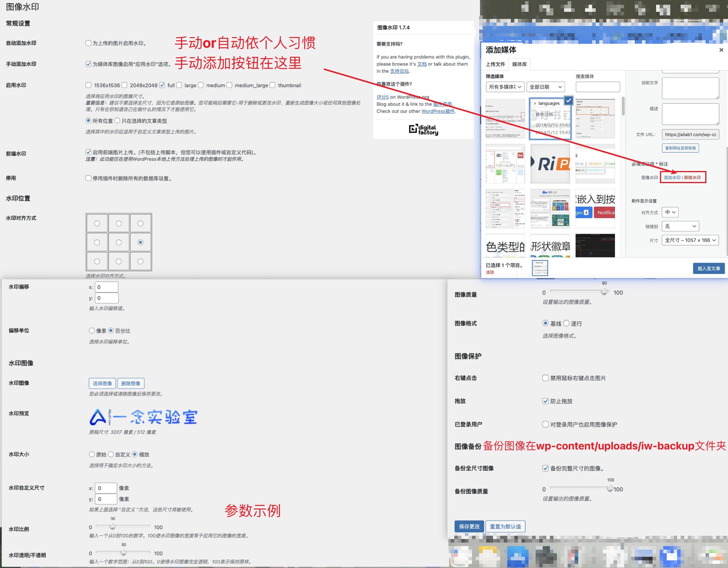This screenshot has width=728, height=568.
Task: Open the 链接到 link-to dropdown
Action: 680,226
